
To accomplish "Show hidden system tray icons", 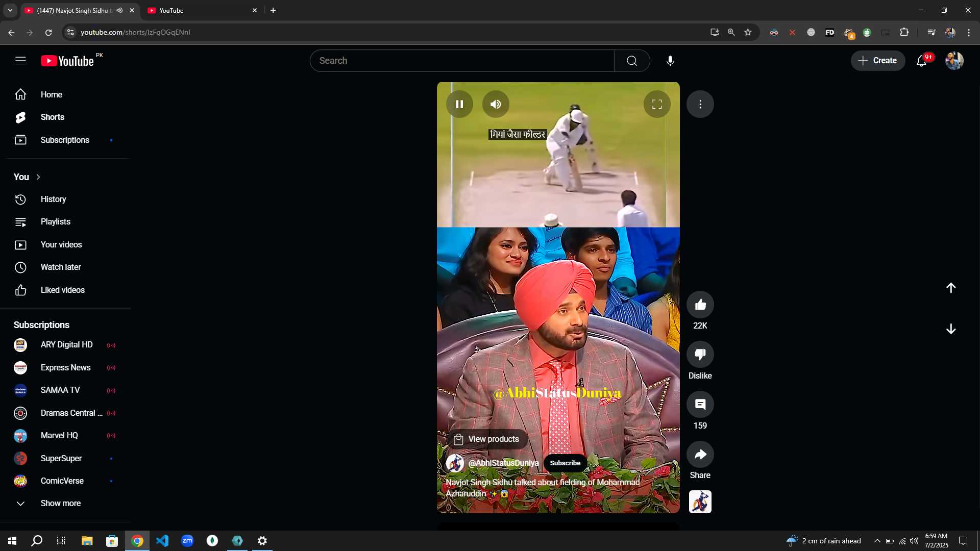I will point(877,541).
